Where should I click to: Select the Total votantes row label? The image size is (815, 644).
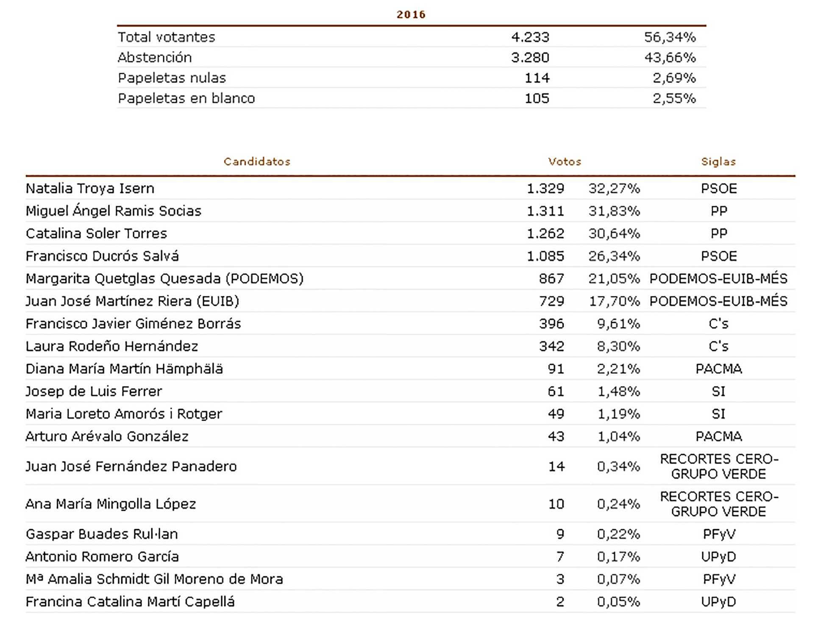167,37
